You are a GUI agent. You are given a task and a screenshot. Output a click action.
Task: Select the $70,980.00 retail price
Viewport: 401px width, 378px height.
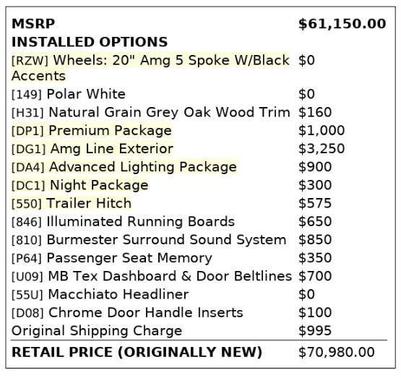pyautogui.click(x=337, y=352)
